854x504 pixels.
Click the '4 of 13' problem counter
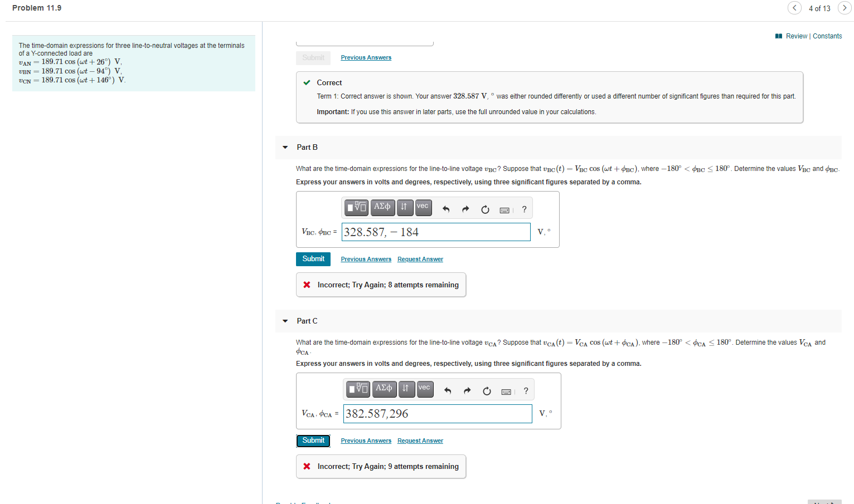coord(819,8)
